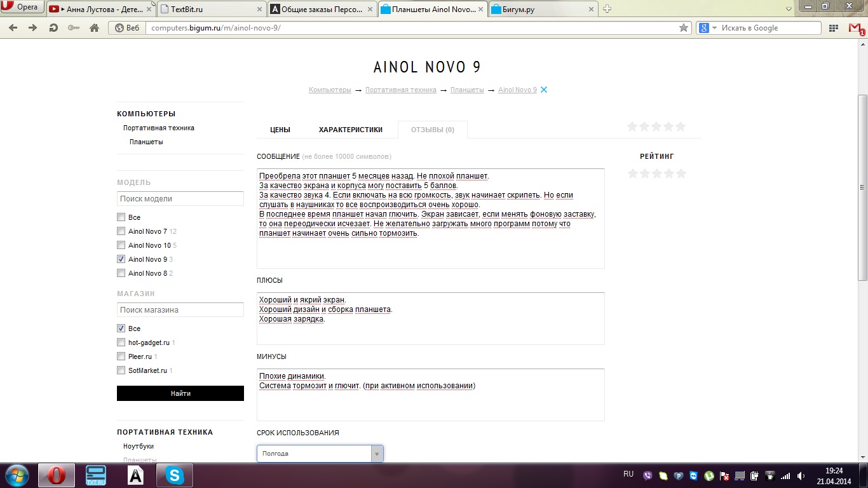Screen dimensions: 868x488
Task: Check the SotMarket.ru store checkbox
Action: (x=121, y=370)
